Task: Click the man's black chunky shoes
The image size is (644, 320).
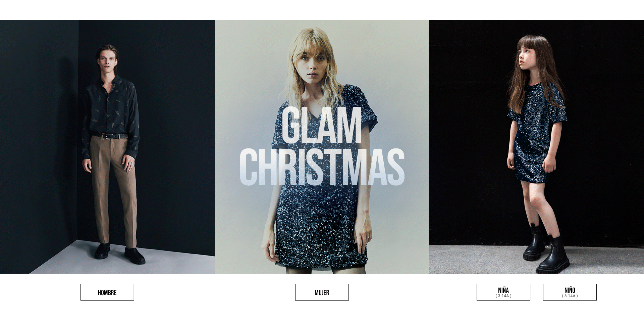Action: [x=120, y=254]
